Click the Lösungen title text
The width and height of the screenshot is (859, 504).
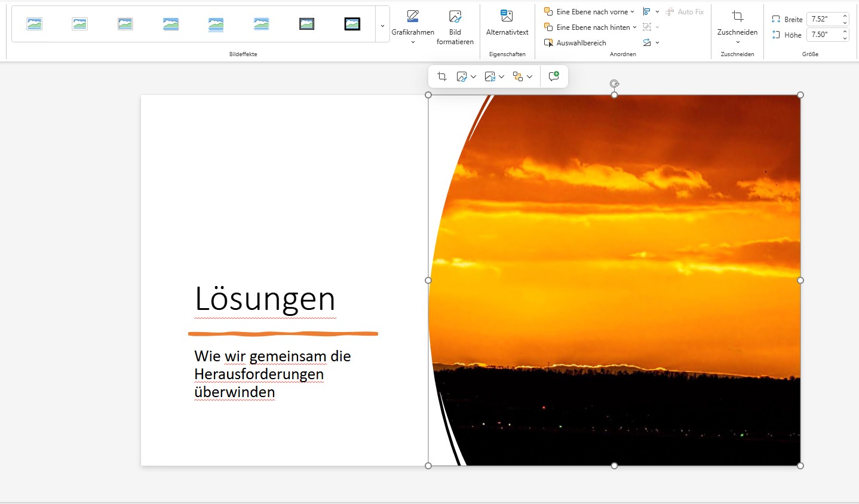[265, 299]
